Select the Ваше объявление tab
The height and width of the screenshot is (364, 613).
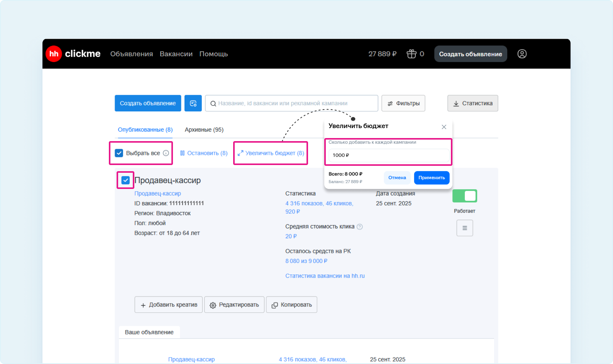click(149, 332)
